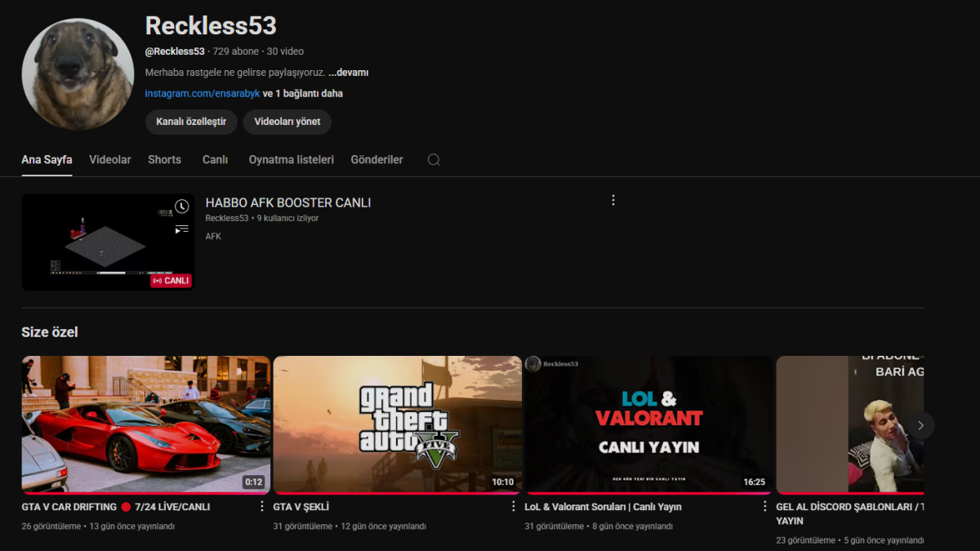Screen dimensions: 980x551
Task: Click "31 görüntüleme • 8 gün önce yayınlandı" text
Action: pyautogui.click(x=599, y=527)
